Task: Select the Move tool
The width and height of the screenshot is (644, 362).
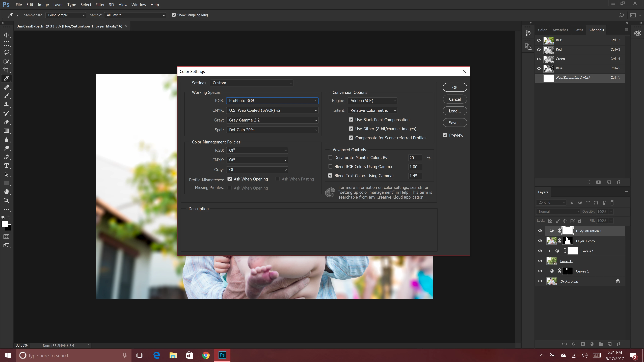Action: pyautogui.click(x=7, y=35)
